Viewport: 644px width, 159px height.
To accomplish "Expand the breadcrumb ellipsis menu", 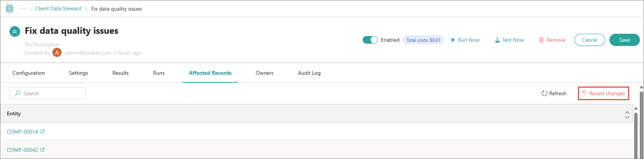I will coord(22,9).
